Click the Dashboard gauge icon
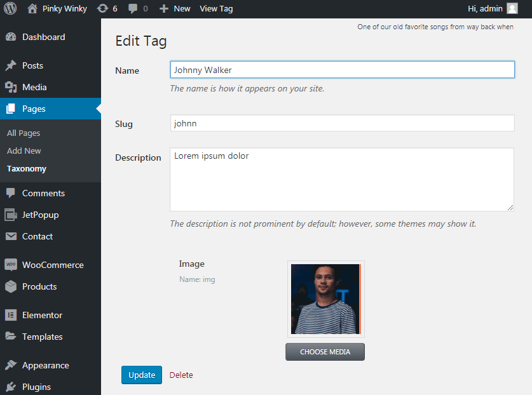Viewport: 532px width, 395px height. tap(11, 37)
